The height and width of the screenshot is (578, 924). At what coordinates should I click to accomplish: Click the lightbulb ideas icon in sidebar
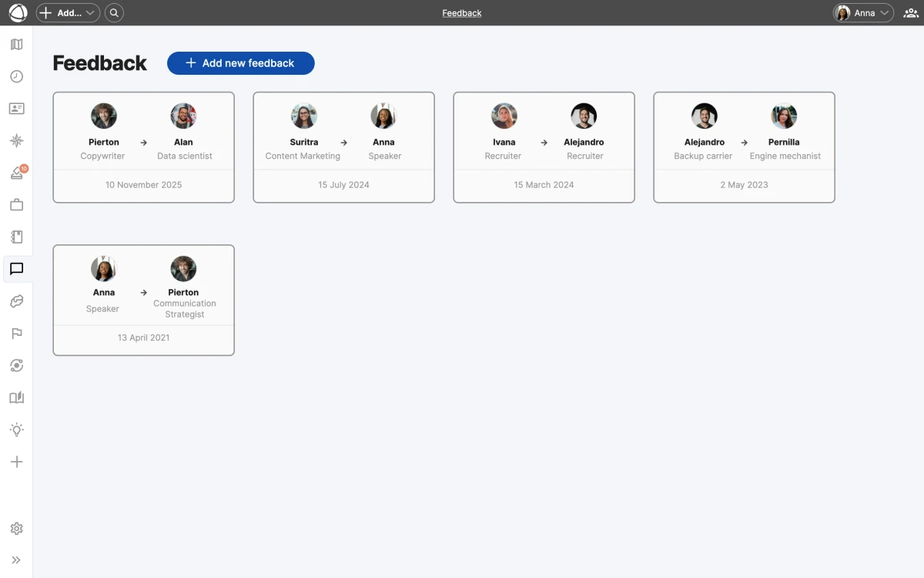(x=16, y=429)
